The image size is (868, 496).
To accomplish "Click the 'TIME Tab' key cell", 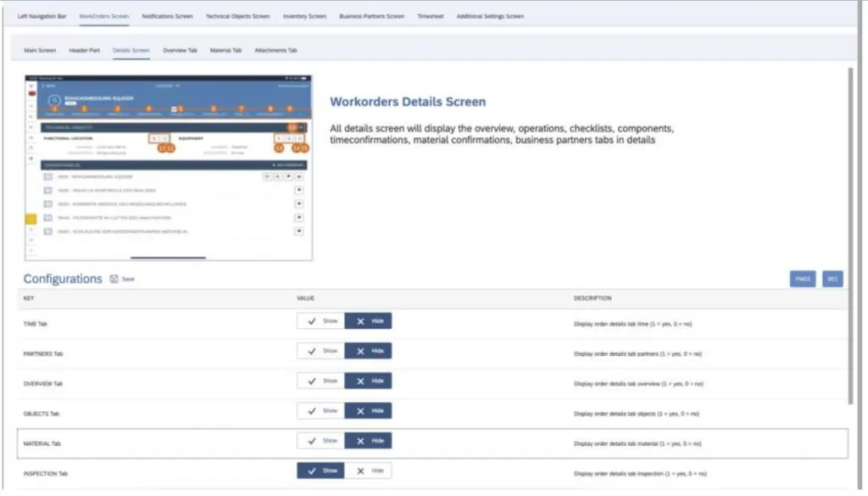I will pyautogui.click(x=36, y=324).
